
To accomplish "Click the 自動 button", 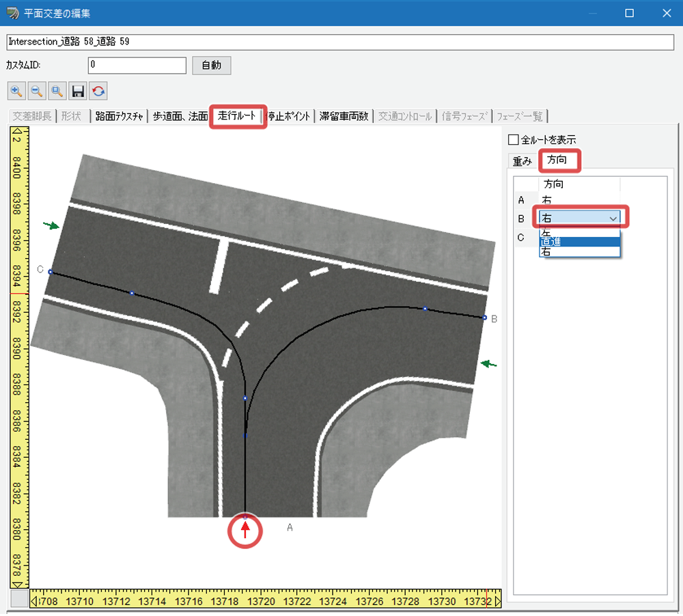I will (x=212, y=66).
